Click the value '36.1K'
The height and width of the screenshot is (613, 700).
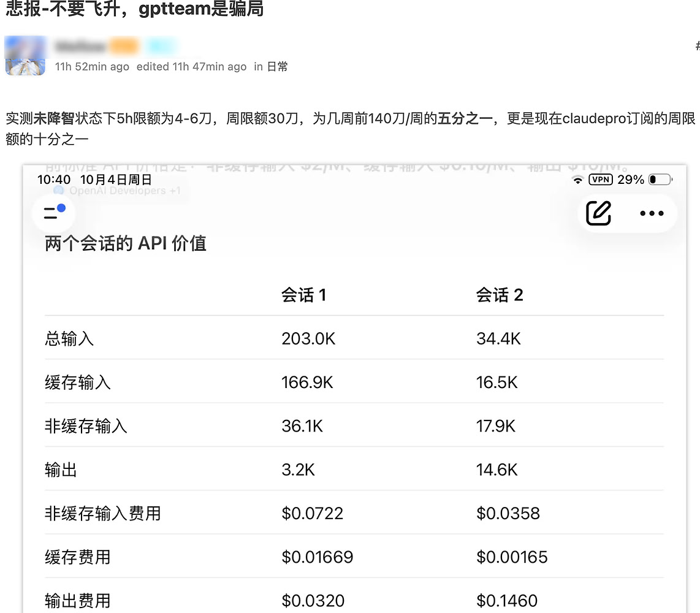(x=302, y=426)
